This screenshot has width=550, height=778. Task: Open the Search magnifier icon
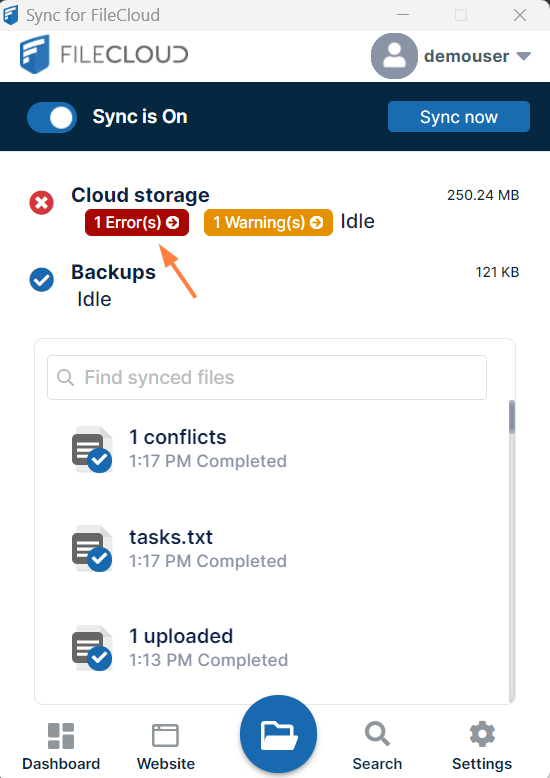[377, 734]
